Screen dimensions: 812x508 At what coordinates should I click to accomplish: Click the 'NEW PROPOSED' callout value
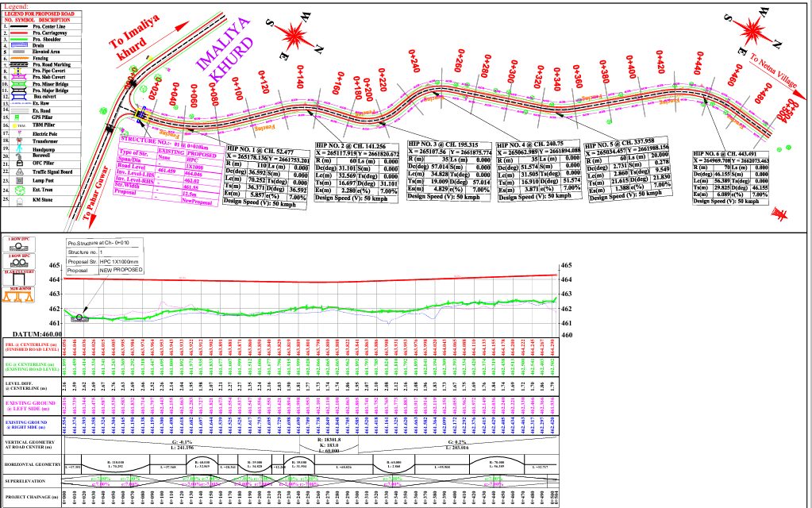click(121, 271)
